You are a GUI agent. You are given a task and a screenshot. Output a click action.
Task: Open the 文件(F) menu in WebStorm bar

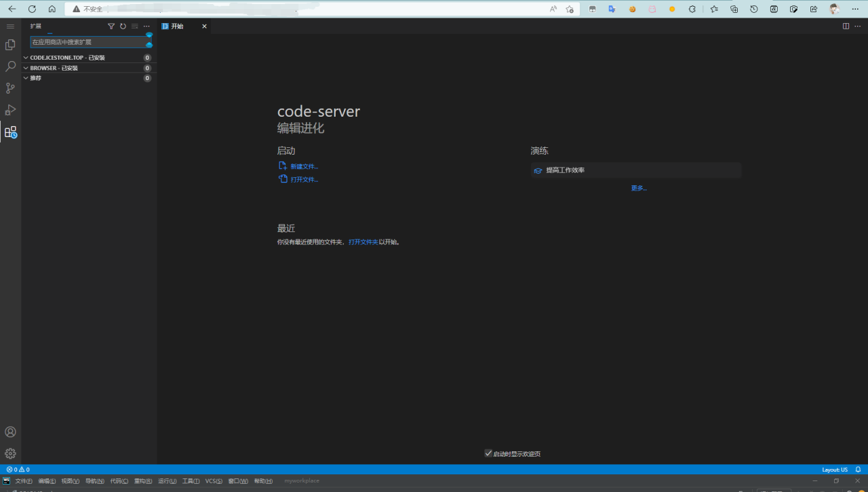tap(24, 481)
